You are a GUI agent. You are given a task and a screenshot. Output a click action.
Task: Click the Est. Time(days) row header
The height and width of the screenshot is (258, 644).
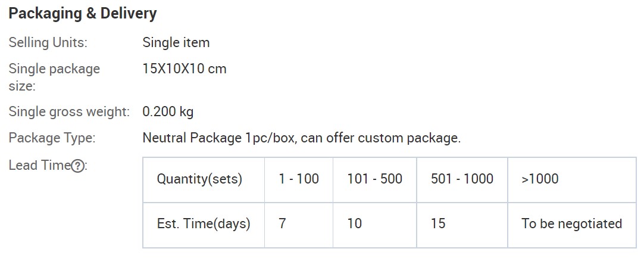tap(204, 225)
